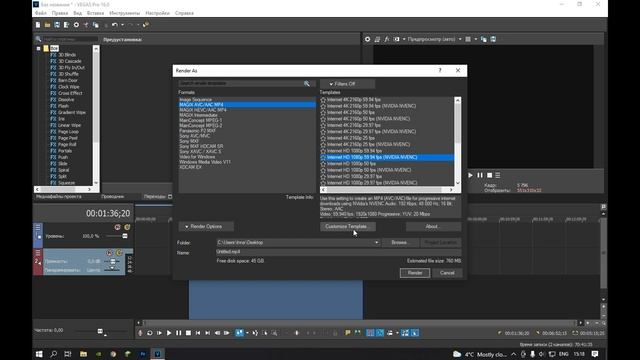
Task: Adjust the audio track pan slider
Action: [x=111, y=269]
